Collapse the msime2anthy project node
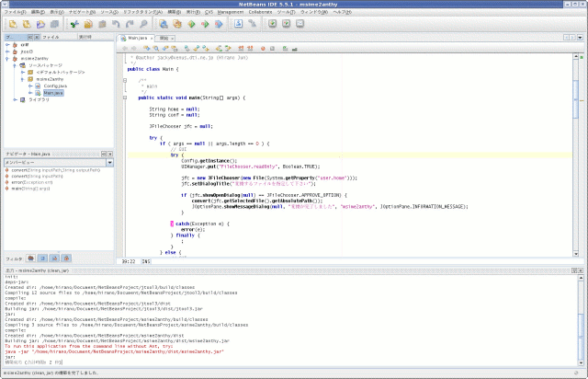The width and height of the screenshot is (588, 379). pos(8,61)
